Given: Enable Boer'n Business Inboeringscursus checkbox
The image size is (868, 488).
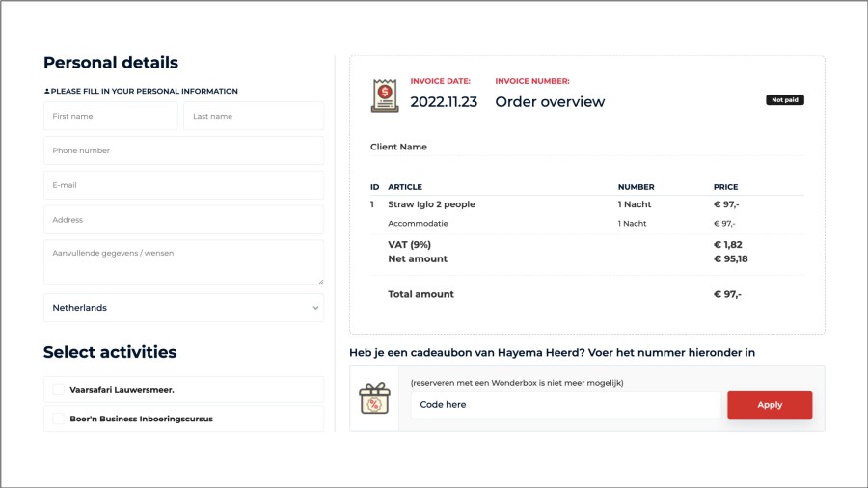Looking at the screenshot, I should pyautogui.click(x=59, y=419).
